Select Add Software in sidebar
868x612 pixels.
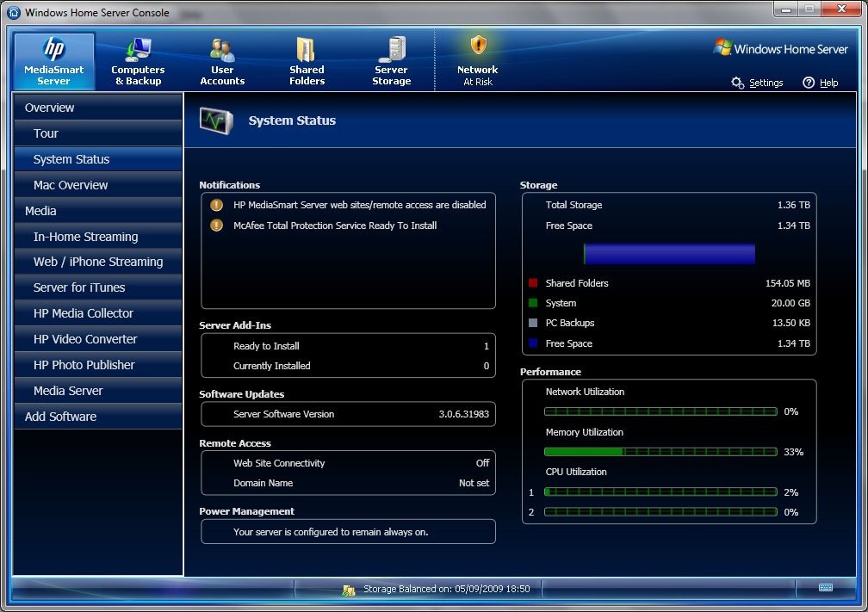pyautogui.click(x=98, y=416)
